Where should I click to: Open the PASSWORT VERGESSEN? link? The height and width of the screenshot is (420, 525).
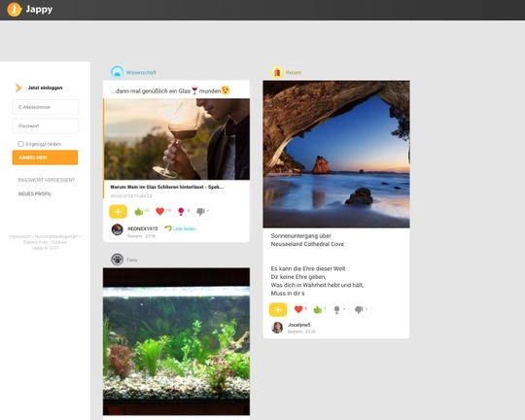coord(47,180)
